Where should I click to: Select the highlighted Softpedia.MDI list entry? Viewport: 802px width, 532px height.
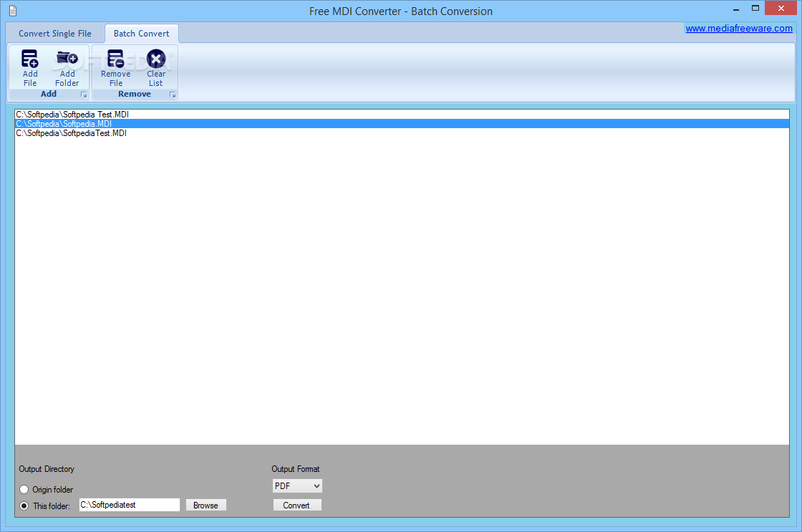click(x=402, y=124)
